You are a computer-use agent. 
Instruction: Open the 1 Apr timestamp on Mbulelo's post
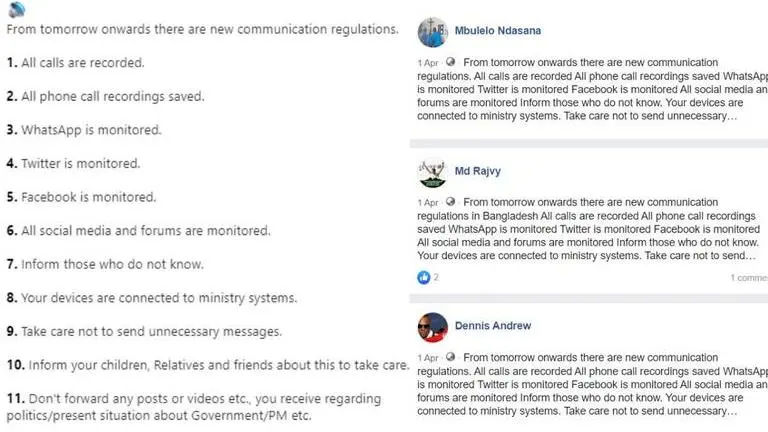[x=427, y=62]
